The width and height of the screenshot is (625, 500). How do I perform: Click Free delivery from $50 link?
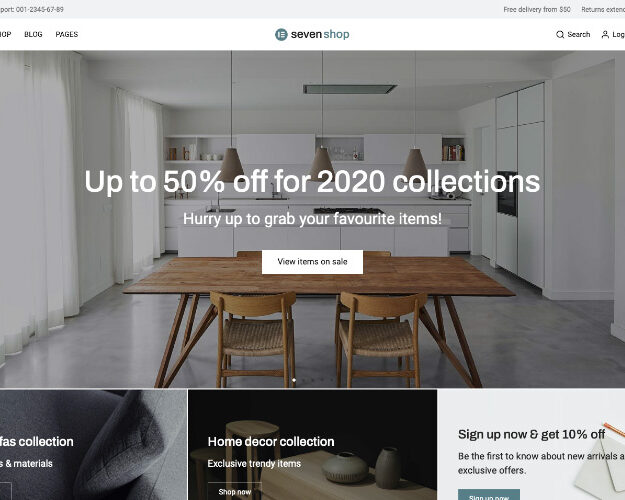537,9
